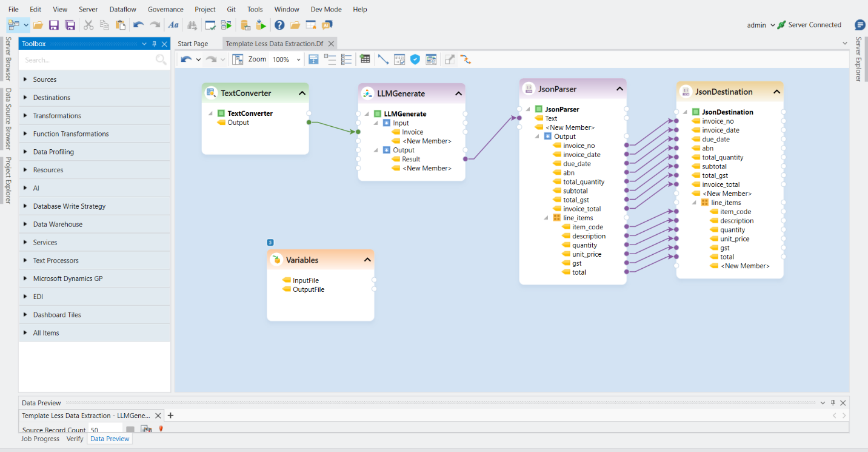Click the Aa font icon in toolbar

click(173, 25)
